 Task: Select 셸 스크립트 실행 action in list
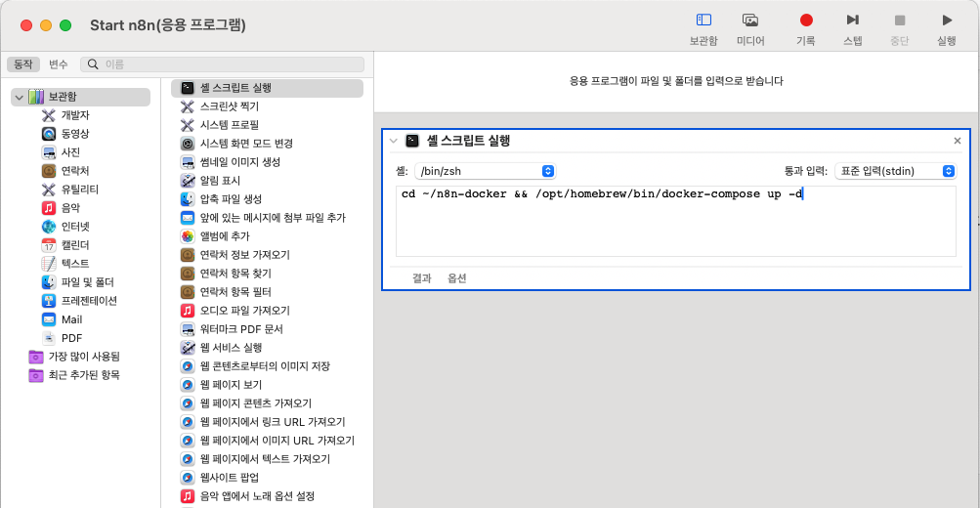[x=267, y=88]
